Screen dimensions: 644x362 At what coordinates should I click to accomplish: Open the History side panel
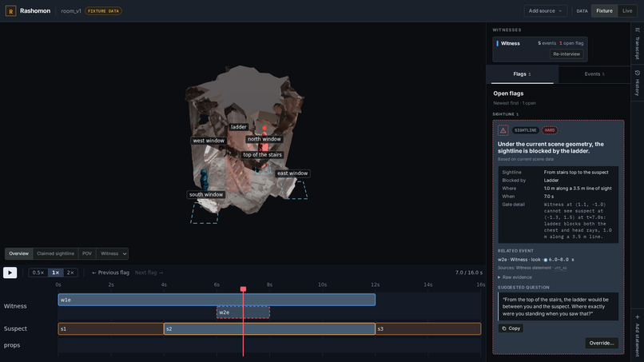638,83
